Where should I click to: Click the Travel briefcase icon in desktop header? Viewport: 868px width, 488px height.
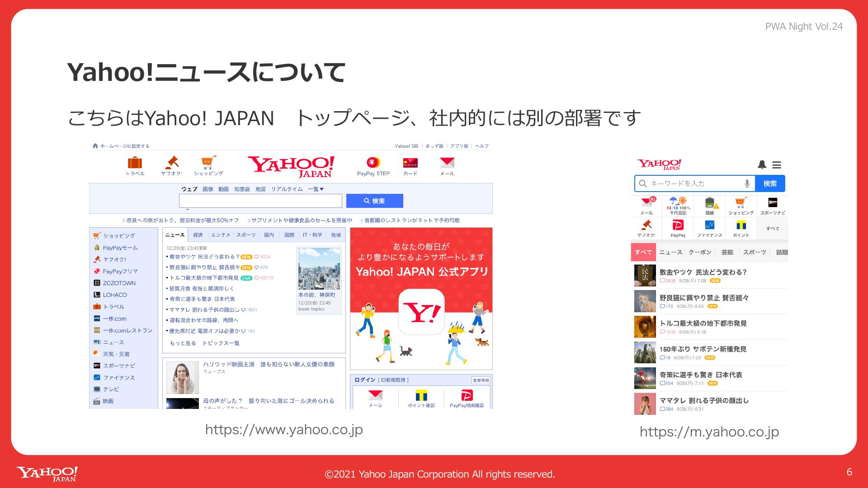[x=135, y=163]
